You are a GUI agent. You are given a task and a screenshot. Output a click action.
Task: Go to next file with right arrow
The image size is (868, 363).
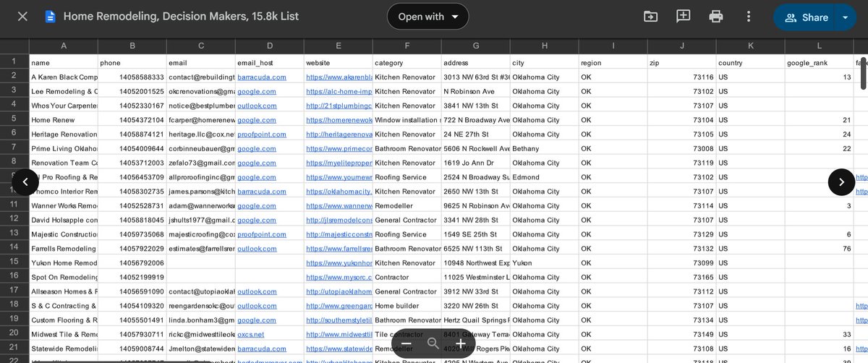click(x=841, y=182)
